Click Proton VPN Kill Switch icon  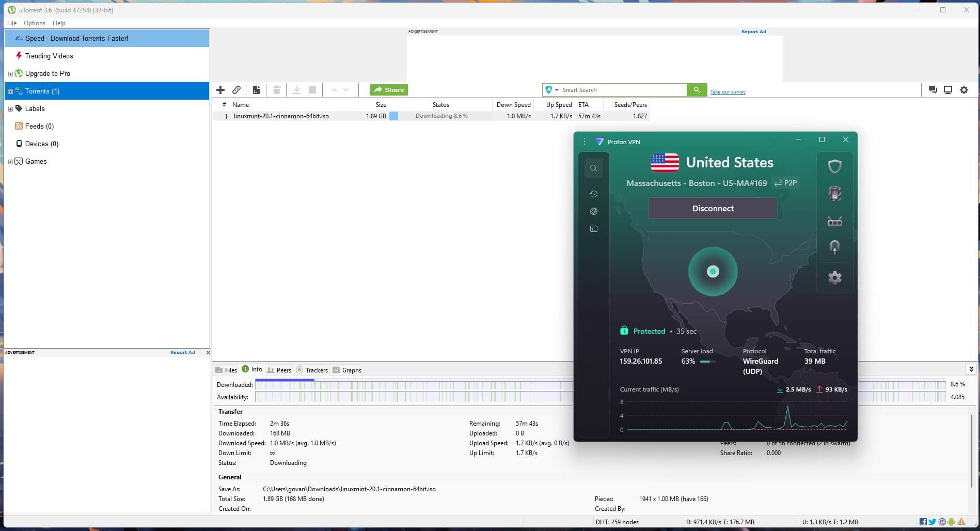[835, 194]
